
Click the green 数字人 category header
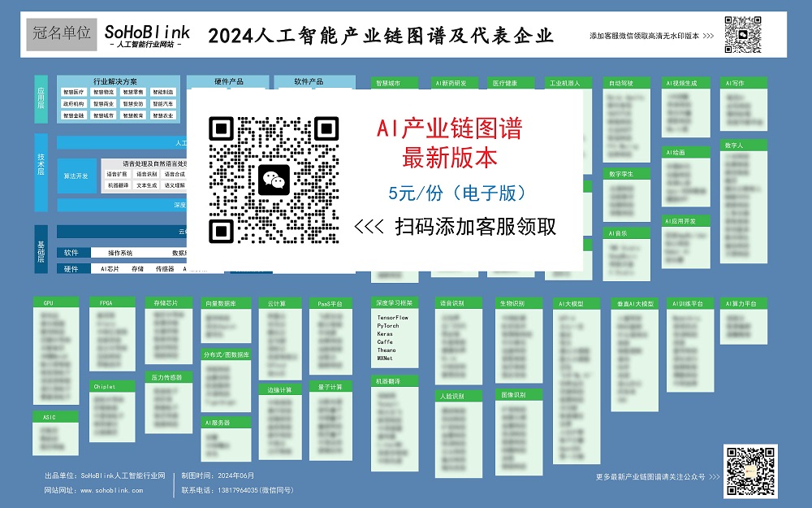[x=744, y=145]
